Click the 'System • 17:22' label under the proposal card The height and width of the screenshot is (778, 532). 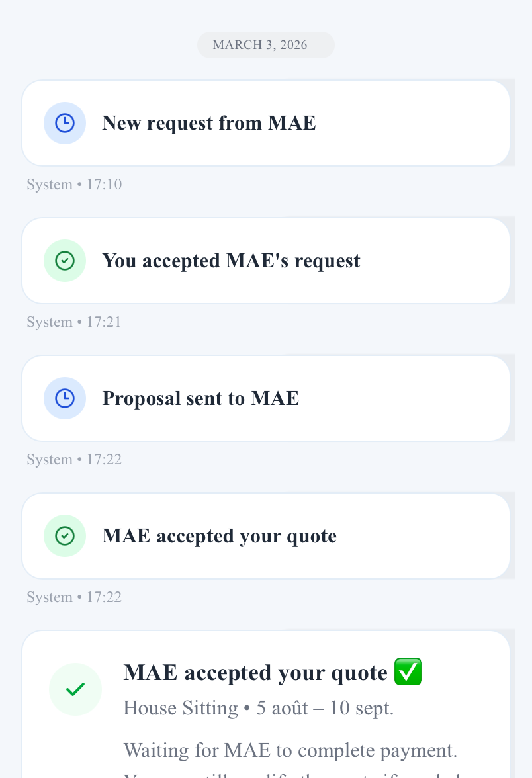74,459
